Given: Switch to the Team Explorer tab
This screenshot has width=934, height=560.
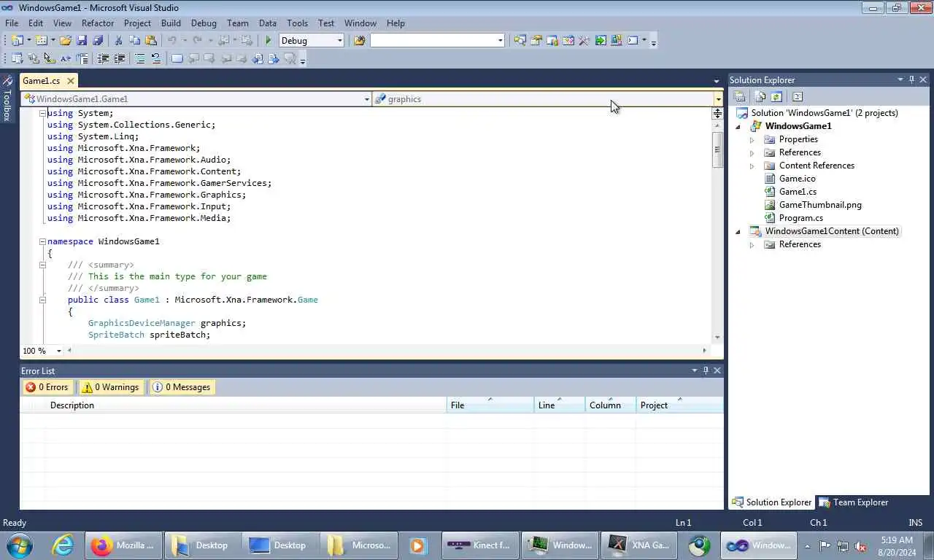Looking at the screenshot, I should tap(853, 502).
